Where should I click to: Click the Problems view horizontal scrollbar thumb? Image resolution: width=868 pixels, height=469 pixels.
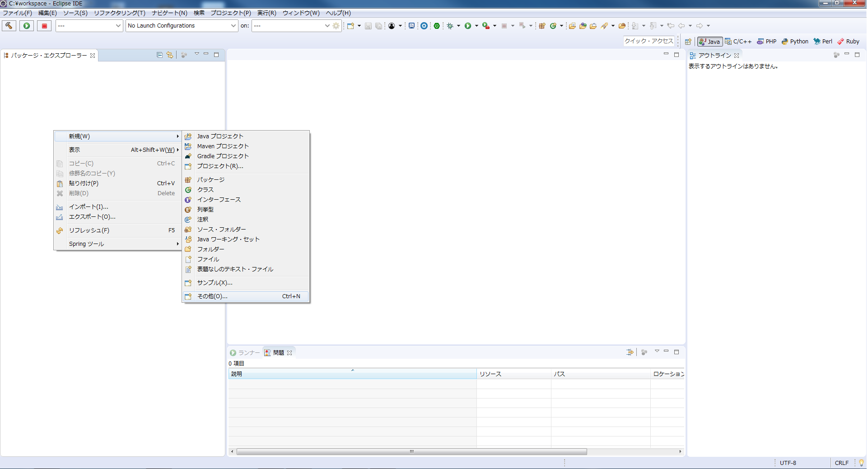coord(411,451)
